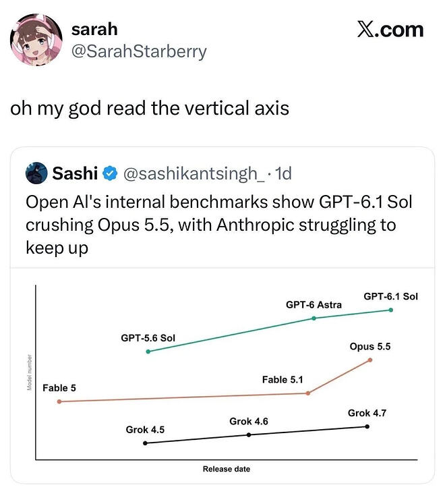Select the Fable 5 data point
Screen dimensions: 445x504
[x=59, y=401]
